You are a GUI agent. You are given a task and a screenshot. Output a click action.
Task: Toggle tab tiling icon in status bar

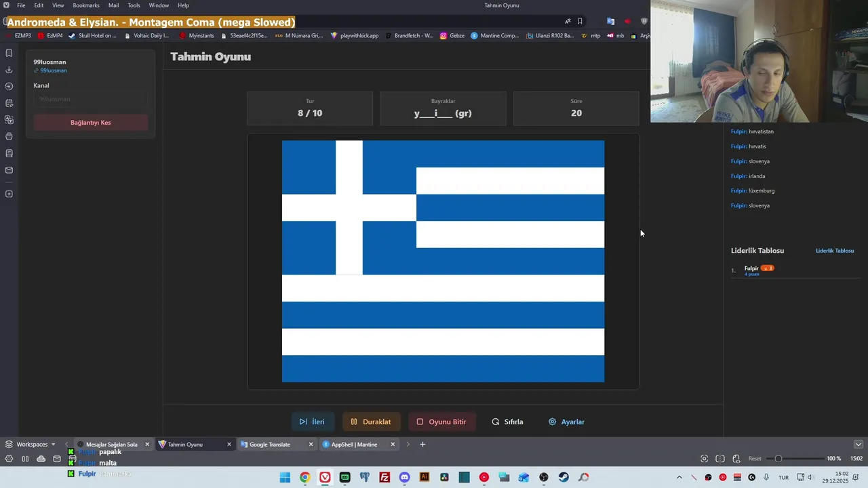click(25, 459)
